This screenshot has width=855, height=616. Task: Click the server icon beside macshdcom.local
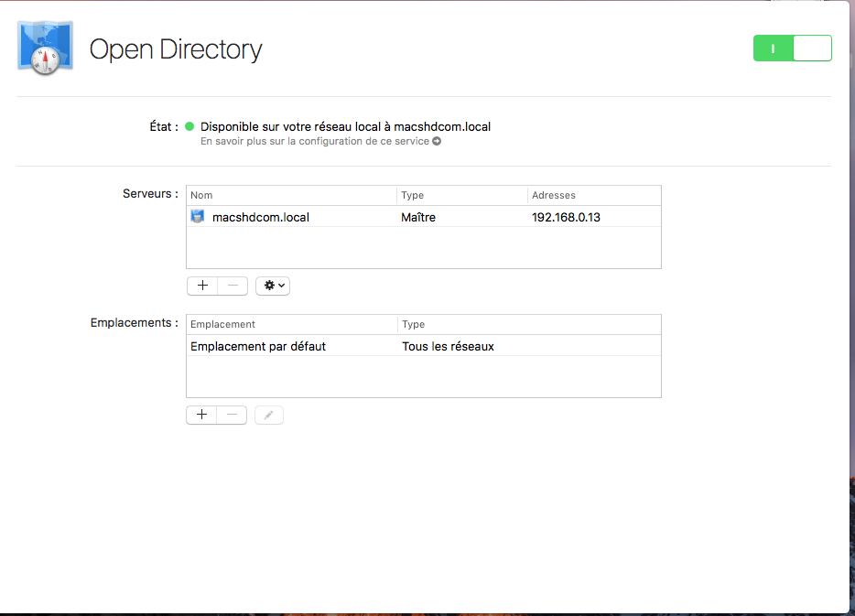pyautogui.click(x=198, y=216)
